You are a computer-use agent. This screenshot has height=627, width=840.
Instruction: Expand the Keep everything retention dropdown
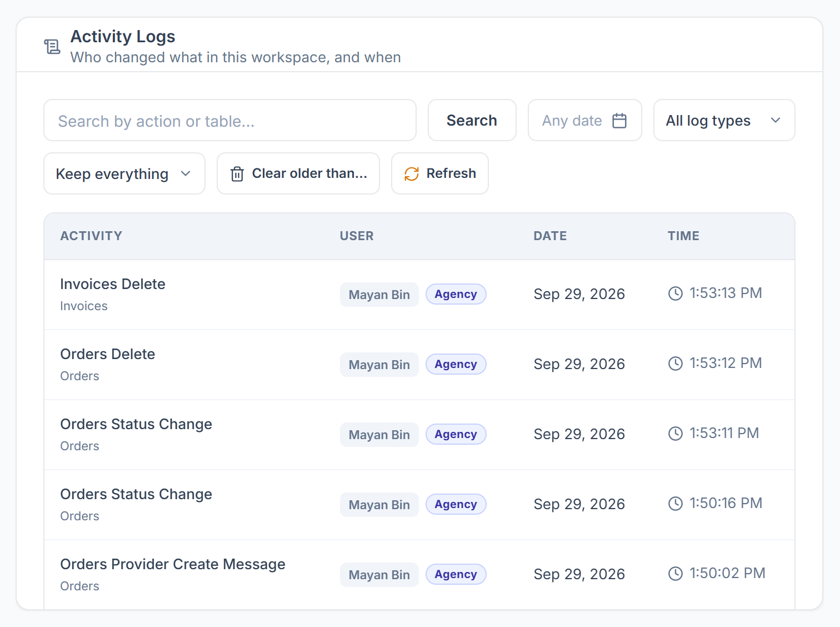click(124, 173)
